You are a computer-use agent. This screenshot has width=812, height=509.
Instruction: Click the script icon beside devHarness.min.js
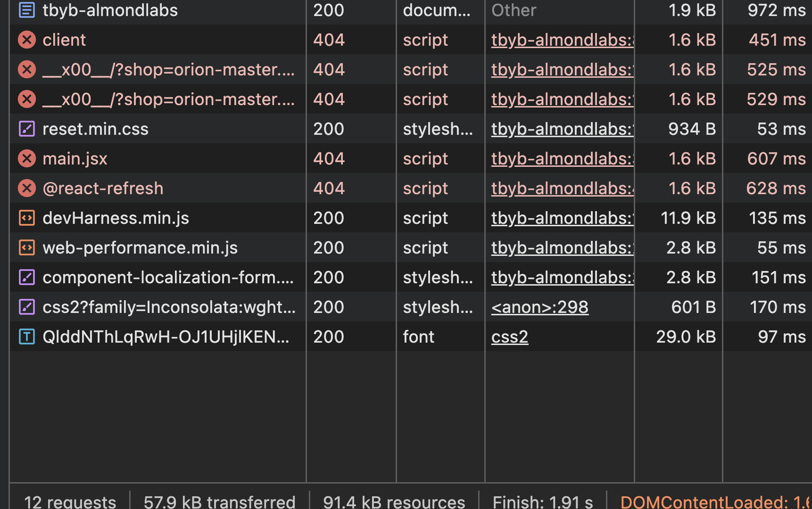pos(27,218)
